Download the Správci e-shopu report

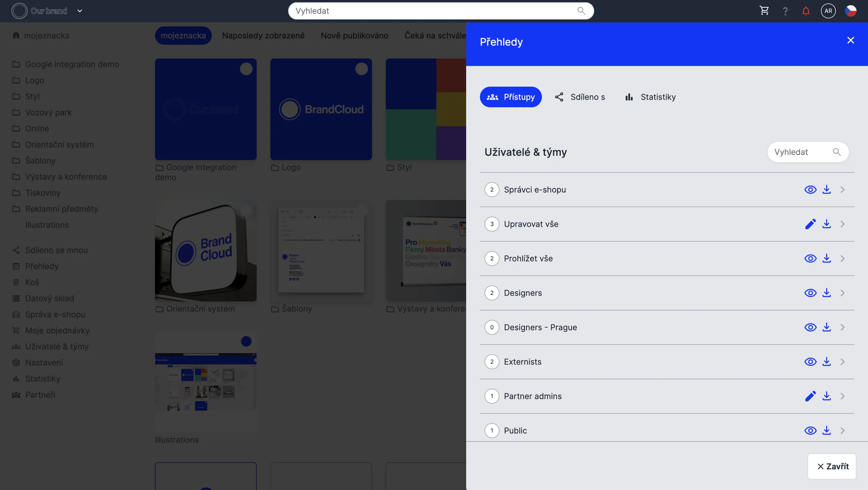point(826,190)
